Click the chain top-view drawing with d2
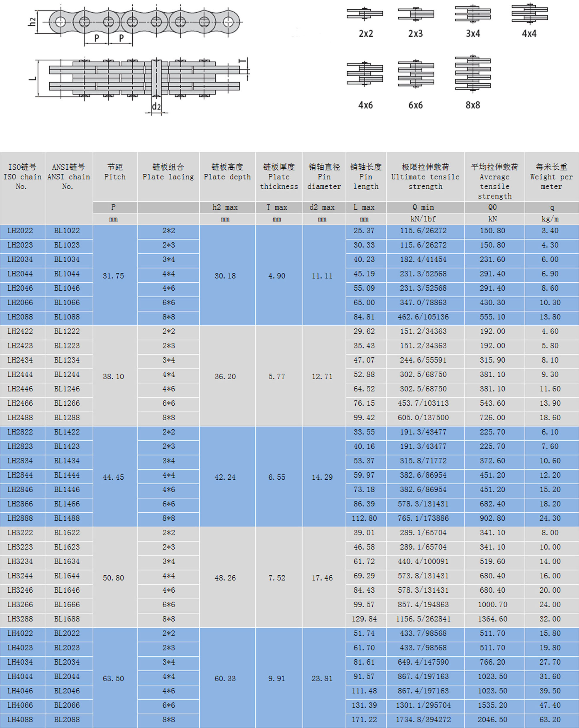 pyautogui.click(x=144, y=78)
